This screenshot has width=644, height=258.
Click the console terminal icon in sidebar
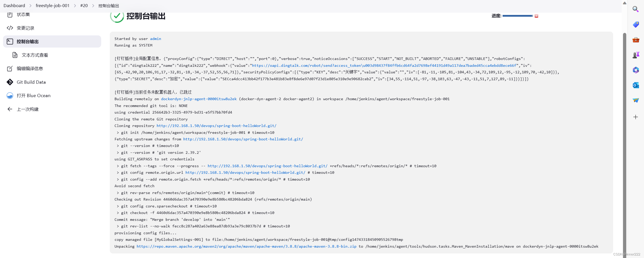tap(10, 41)
